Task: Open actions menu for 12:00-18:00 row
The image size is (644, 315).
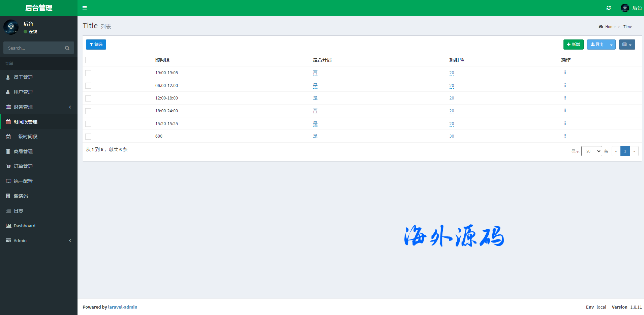Action: 565,98
